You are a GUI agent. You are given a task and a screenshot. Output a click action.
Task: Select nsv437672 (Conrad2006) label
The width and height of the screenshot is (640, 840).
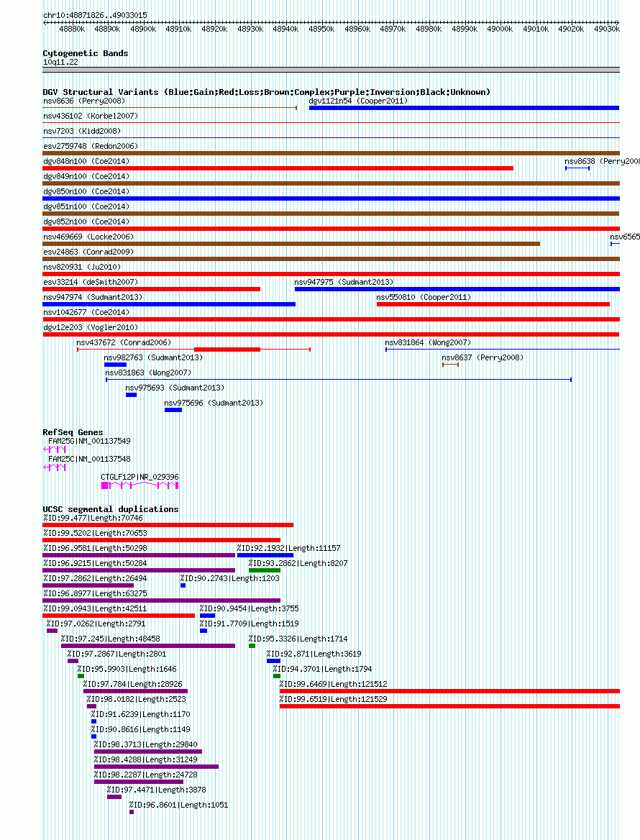124,342
